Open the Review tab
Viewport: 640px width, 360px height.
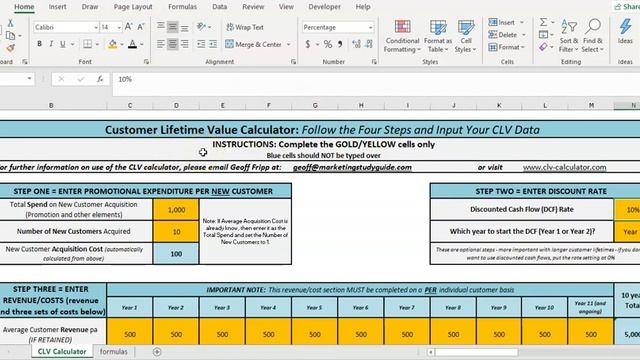(253, 7)
